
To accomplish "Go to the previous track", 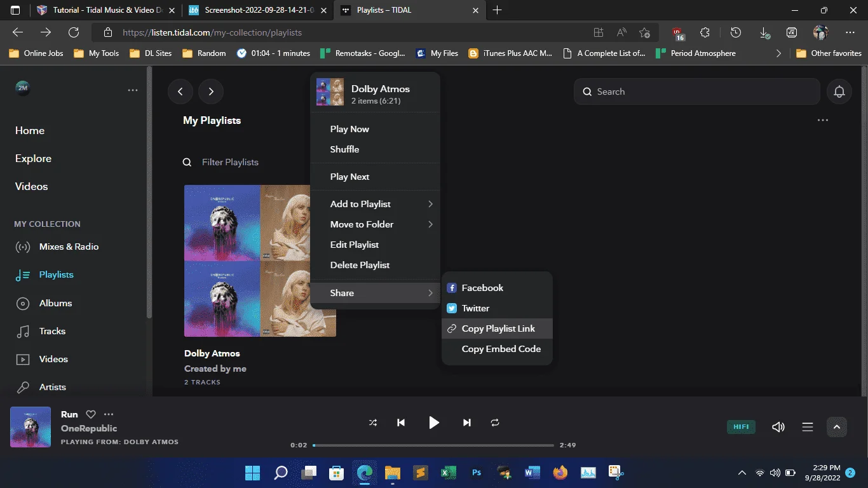I will click(401, 423).
